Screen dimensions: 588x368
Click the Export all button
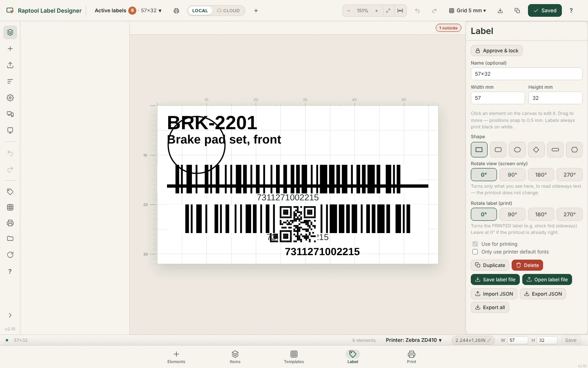pyautogui.click(x=490, y=307)
